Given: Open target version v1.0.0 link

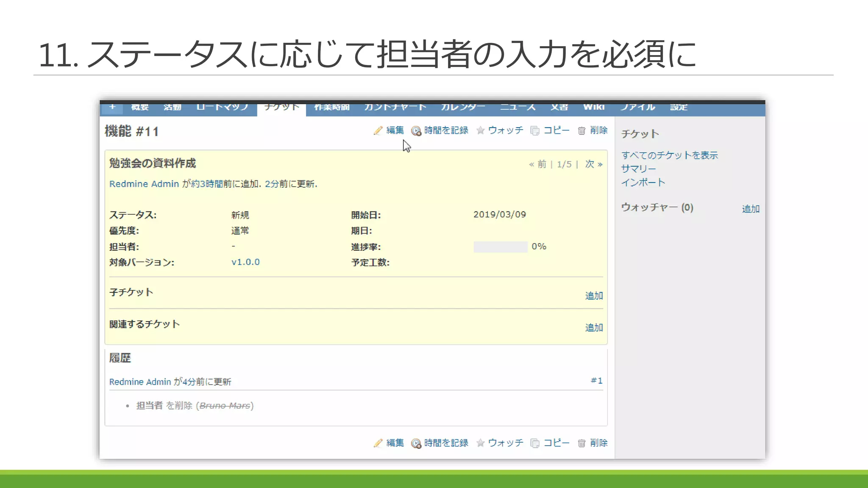Looking at the screenshot, I should click(245, 262).
